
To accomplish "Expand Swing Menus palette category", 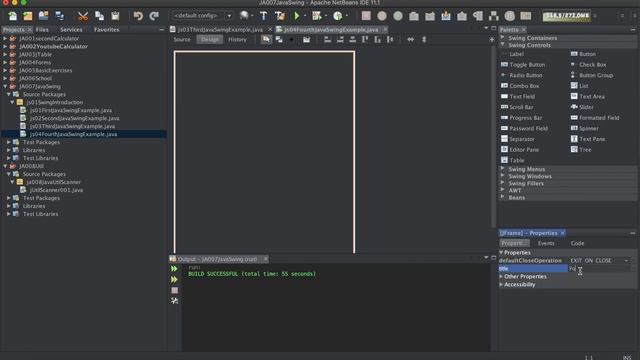I will point(502,169).
